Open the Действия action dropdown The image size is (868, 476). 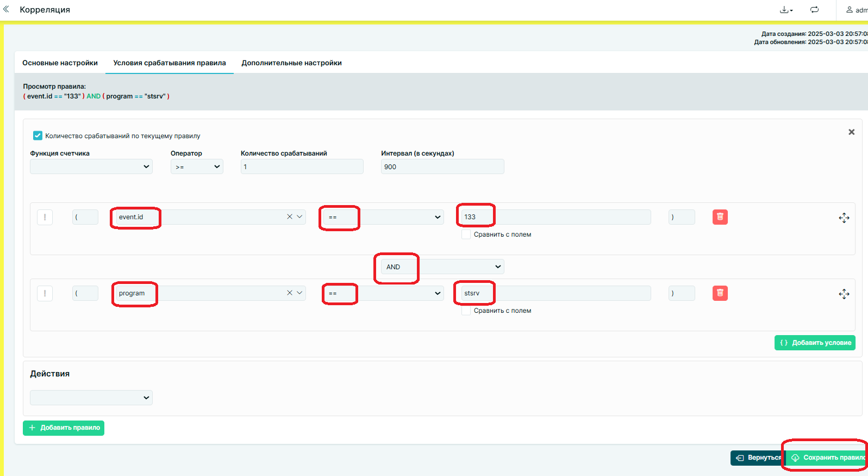(x=91, y=398)
